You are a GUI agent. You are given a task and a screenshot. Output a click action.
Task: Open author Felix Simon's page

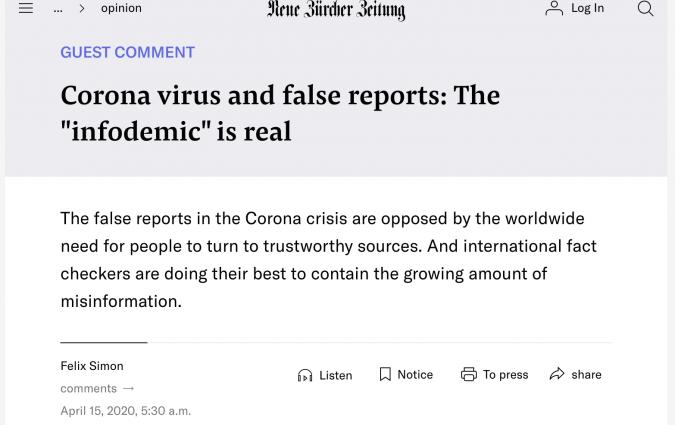[x=92, y=366]
